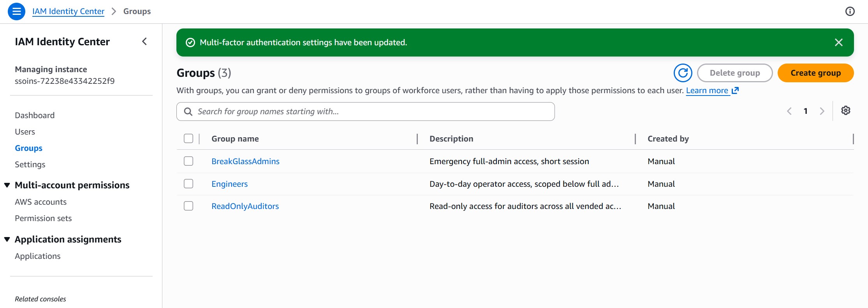The height and width of the screenshot is (308, 868).
Task: Collapse the IAM Identity Center sidebar
Action: [x=144, y=41]
